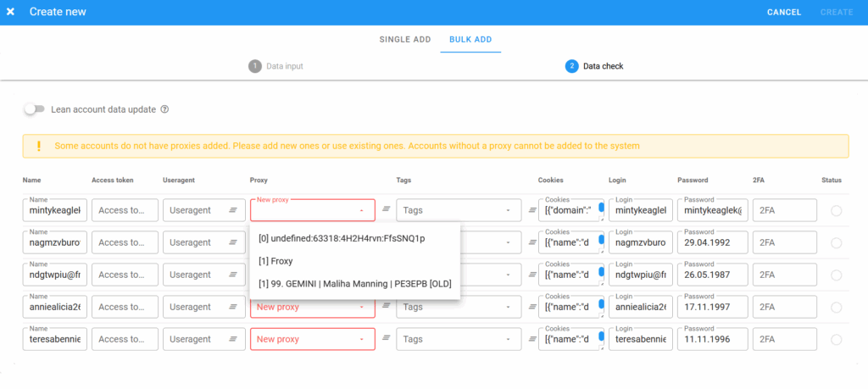Click lines icon after Tags in mintykeaglek row
868x389 pixels.
pos(532,209)
